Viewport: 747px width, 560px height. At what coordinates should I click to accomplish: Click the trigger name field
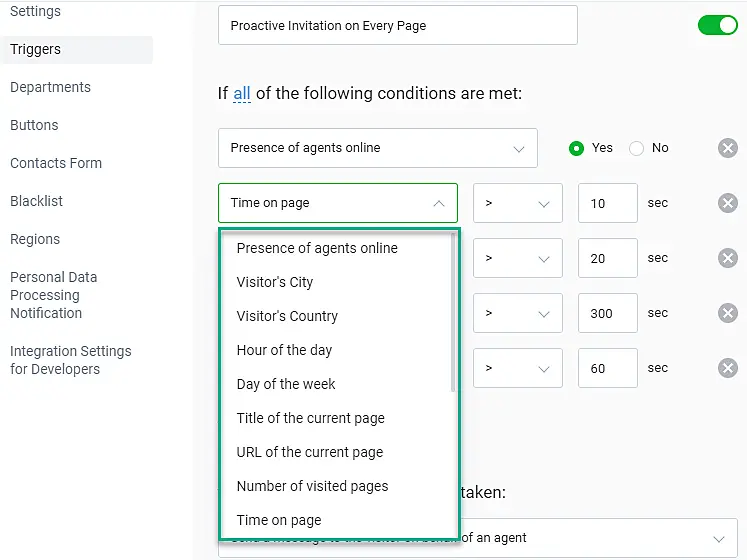coord(397,25)
